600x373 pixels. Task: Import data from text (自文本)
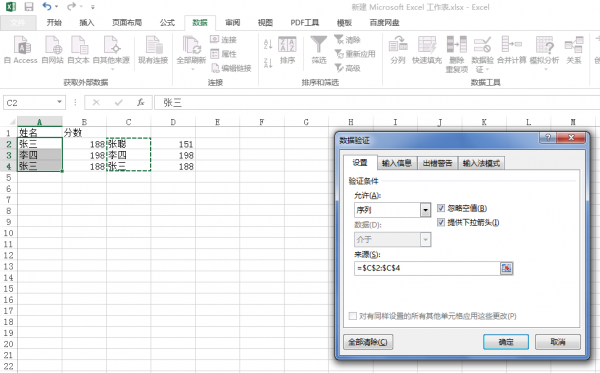[x=78, y=50]
